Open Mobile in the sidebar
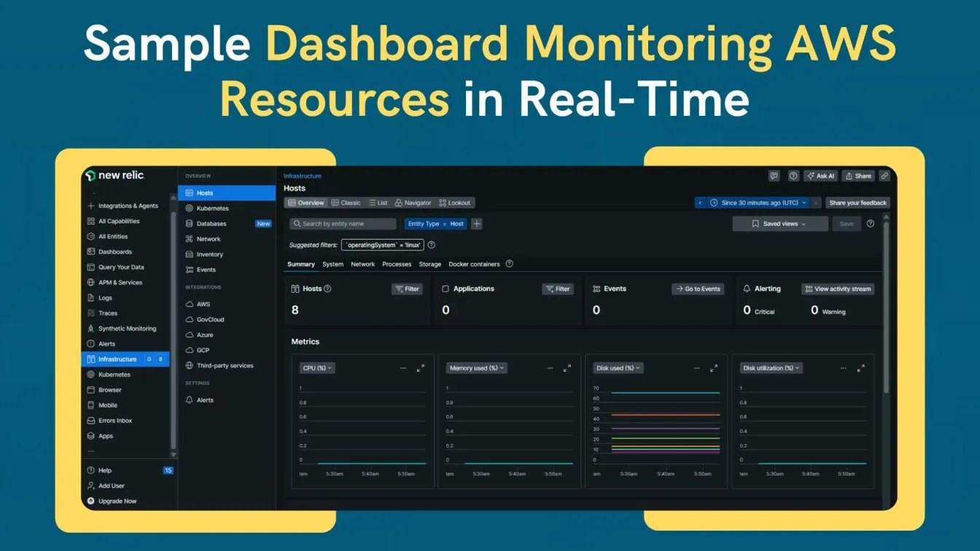The image size is (980, 551). (108, 405)
